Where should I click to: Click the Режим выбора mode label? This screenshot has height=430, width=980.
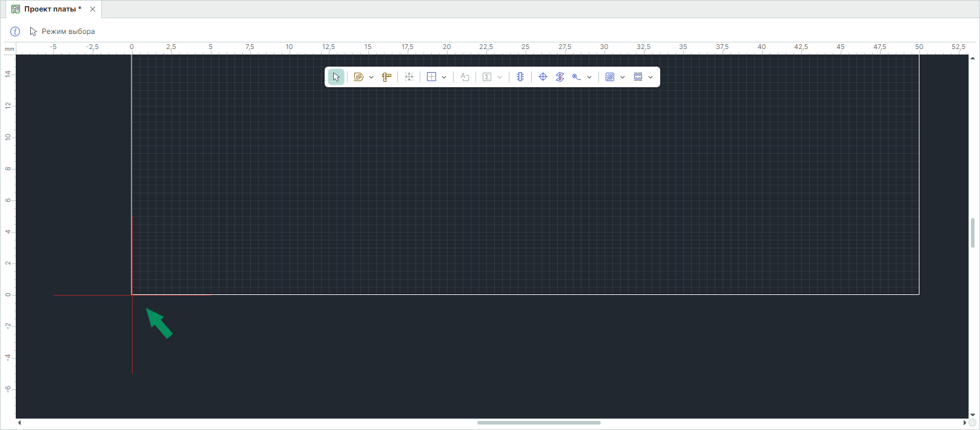coord(68,31)
